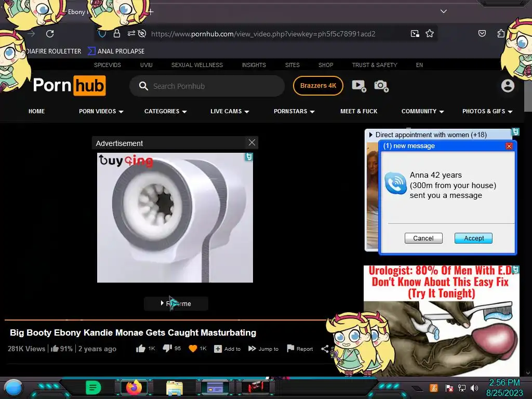Click the network tray icon
The image size is (532, 399).
point(462,388)
